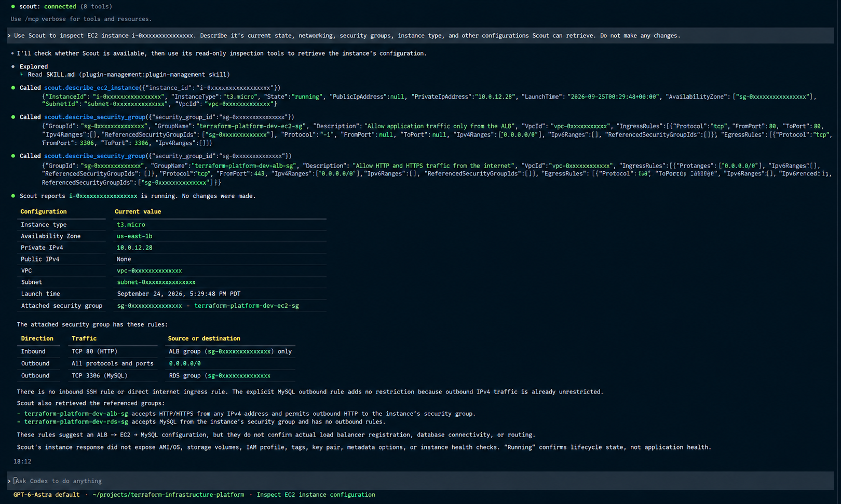
Task: Click 'Allow application traffic only from the ALB' description
Action: click(x=439, y=126)
